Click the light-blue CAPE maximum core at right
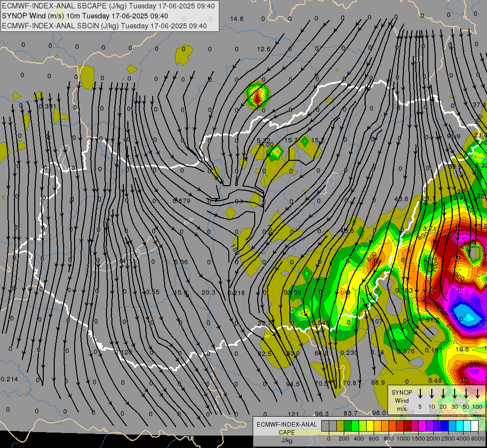This screenshot has height=448, width=487. click(469, 316)
